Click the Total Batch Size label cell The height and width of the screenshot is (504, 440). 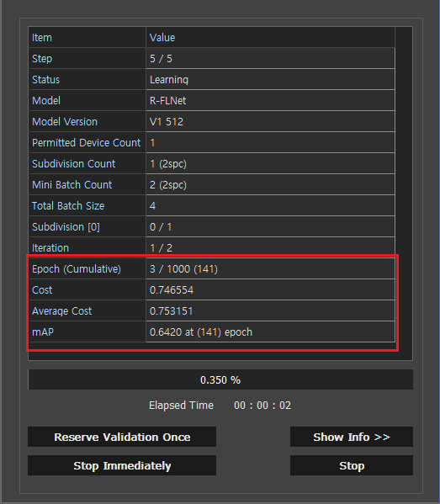pyautogui.click(x=87, y=205)
